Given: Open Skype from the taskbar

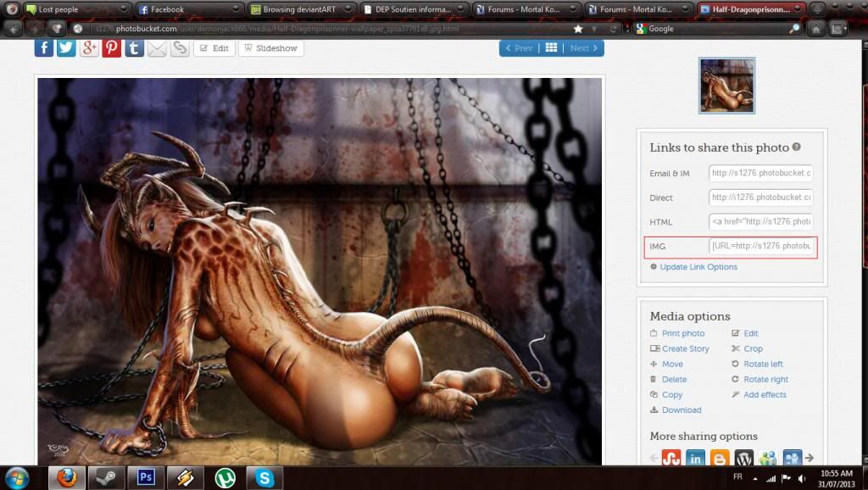Looking at the screenshot, I should click(x=264, y=478).
